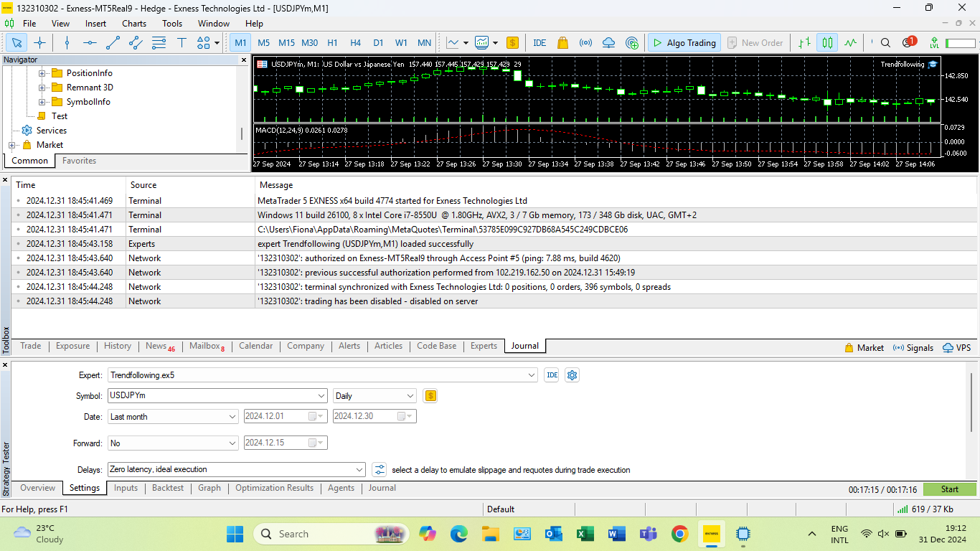Start the strategy test
980x551 pixels.
point(950,489)
